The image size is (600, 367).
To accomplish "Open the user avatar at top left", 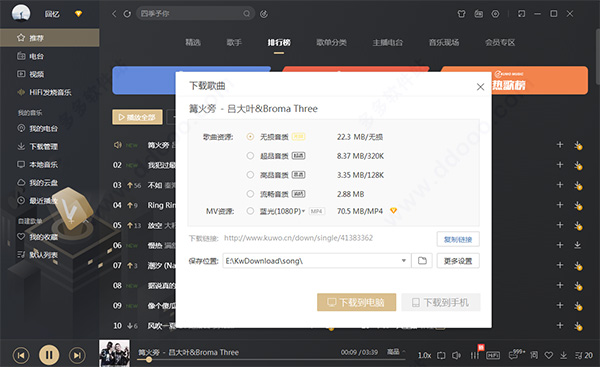I will (21, 13).
